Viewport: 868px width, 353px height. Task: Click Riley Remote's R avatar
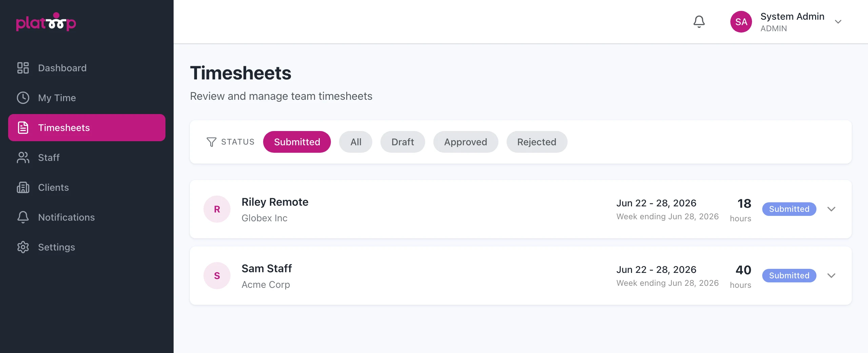coord(217,209)
